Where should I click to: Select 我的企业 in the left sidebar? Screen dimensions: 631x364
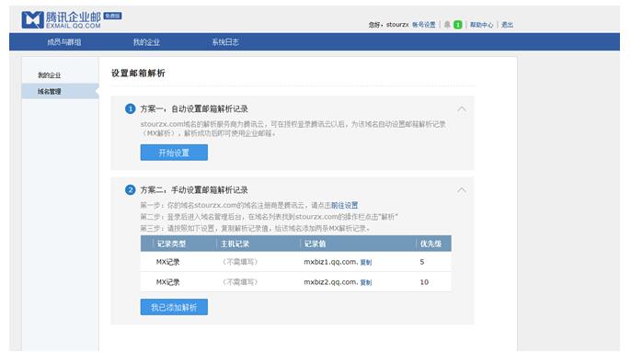point(49,75)
